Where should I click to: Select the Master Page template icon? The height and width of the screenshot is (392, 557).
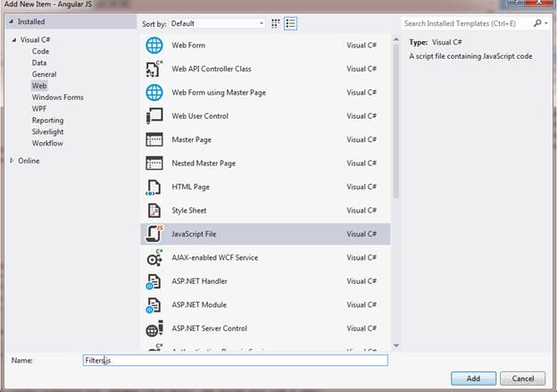coord(154,139)
